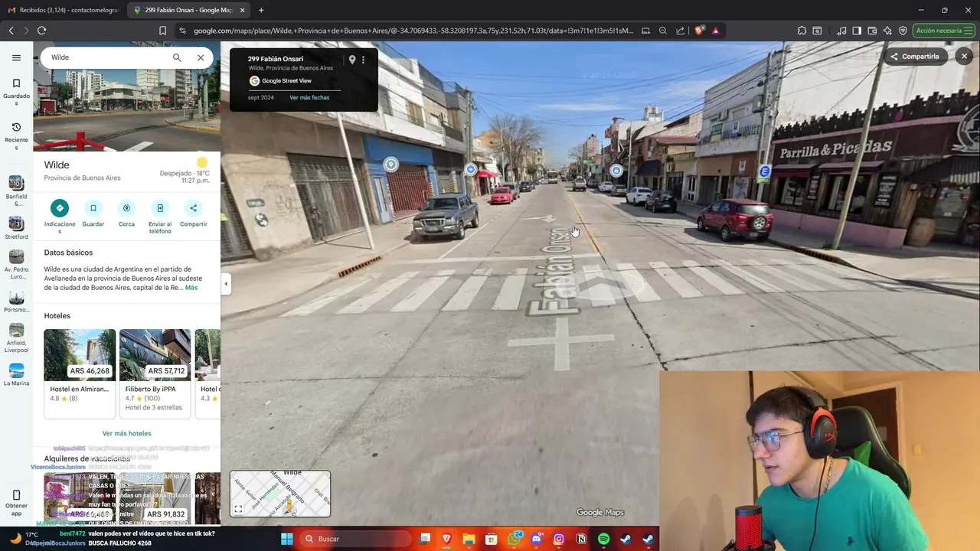Screen dimensions: 980x551
Task: Open the Leo AI sparkle icon
Action: [x=887, y=31]
